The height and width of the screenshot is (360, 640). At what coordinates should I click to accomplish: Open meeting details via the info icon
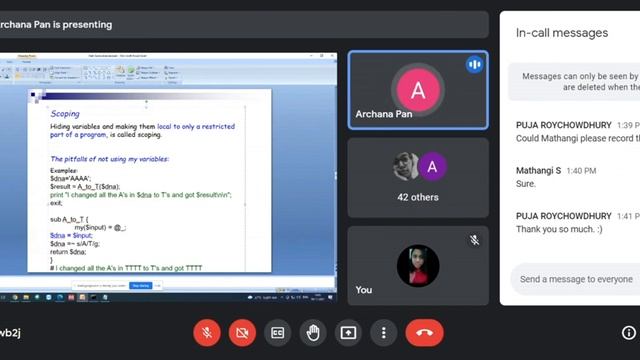tap(629, 333)
